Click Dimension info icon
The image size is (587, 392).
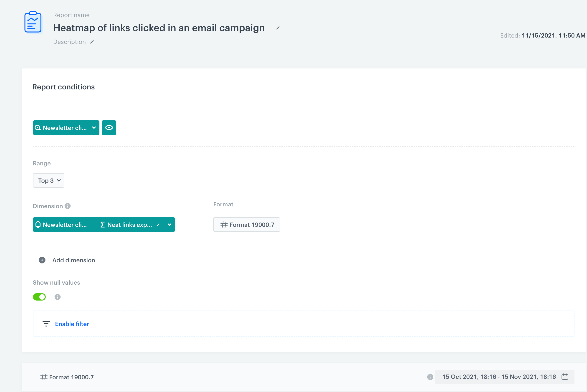[68, 206]
